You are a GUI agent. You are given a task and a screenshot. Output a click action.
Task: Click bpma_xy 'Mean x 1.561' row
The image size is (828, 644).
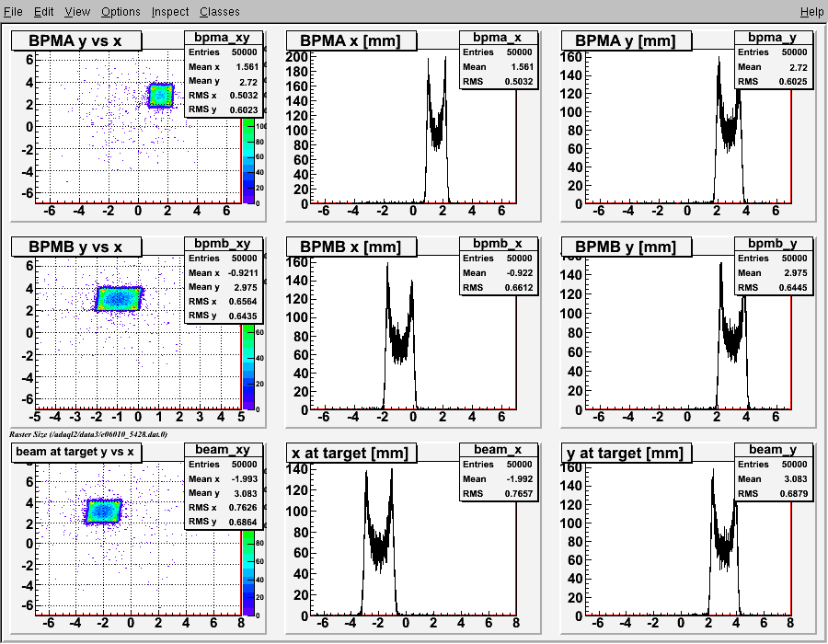coord(224,67)
